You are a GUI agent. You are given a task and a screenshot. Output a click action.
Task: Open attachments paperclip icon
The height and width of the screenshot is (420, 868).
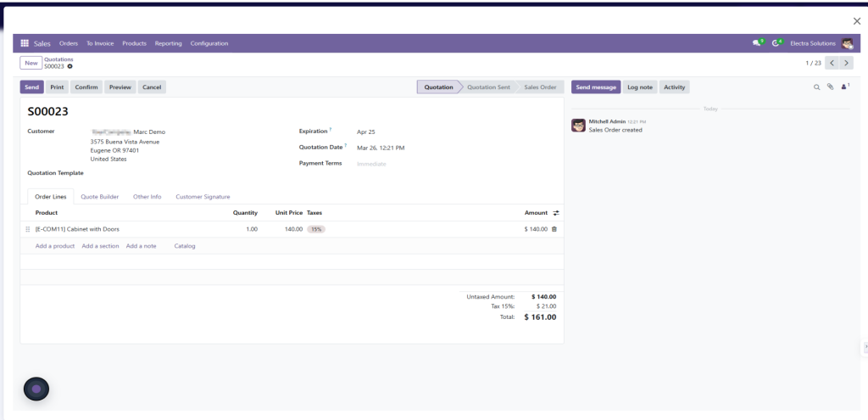(x=831, y=87)
